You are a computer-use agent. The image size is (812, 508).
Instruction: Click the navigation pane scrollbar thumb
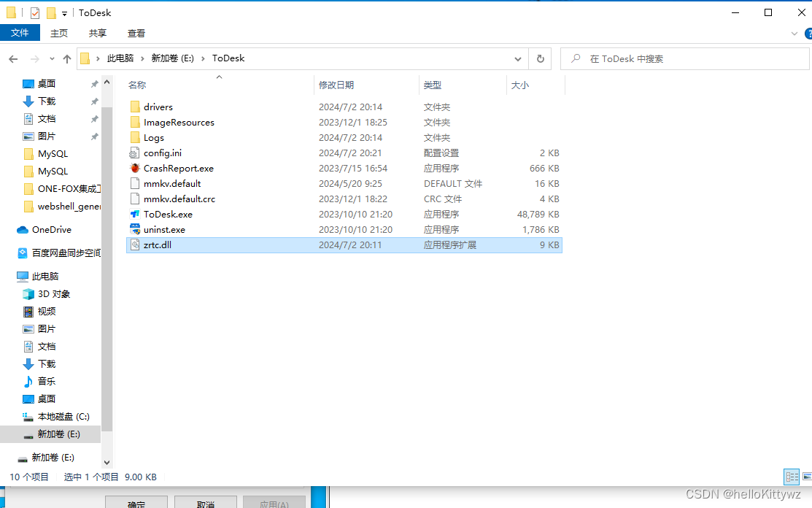click(107, 269)
